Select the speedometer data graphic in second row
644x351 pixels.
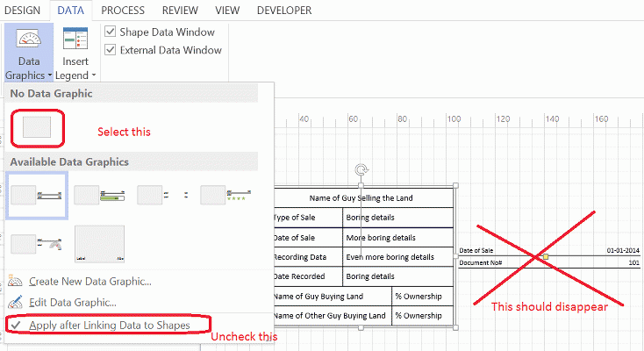coord(37,246)
